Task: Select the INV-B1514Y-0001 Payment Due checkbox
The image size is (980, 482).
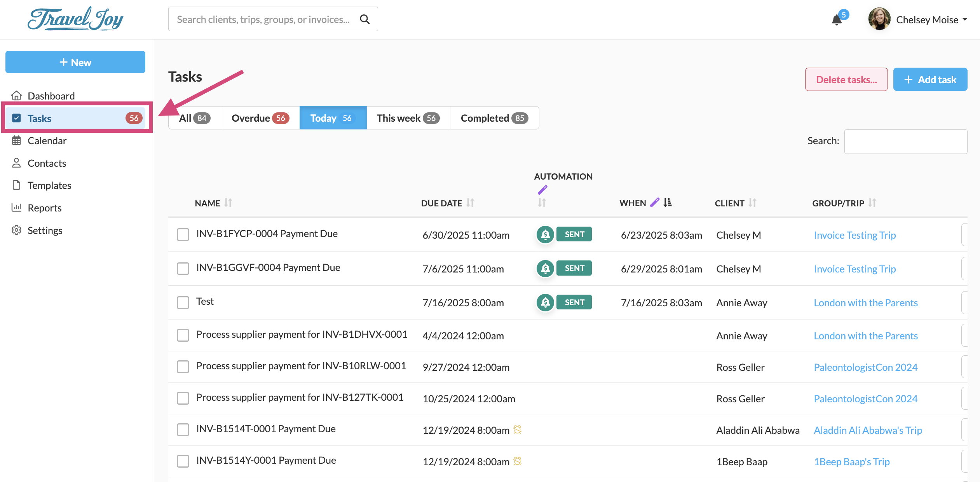Action: tap(183, 461)
